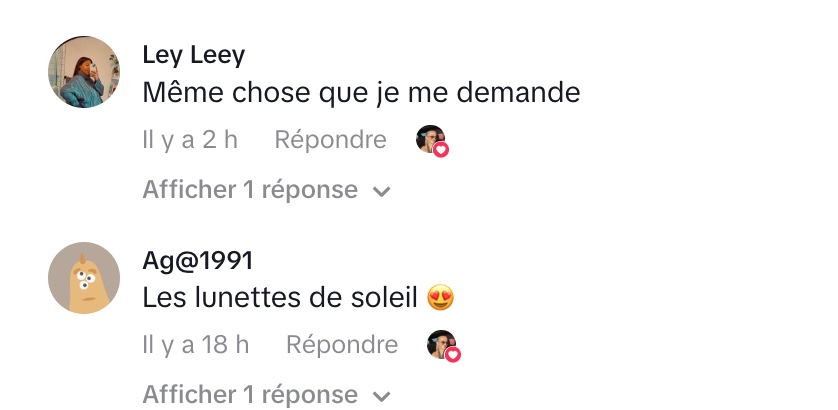Open the Ag@1991 username link

coord(197,261)
